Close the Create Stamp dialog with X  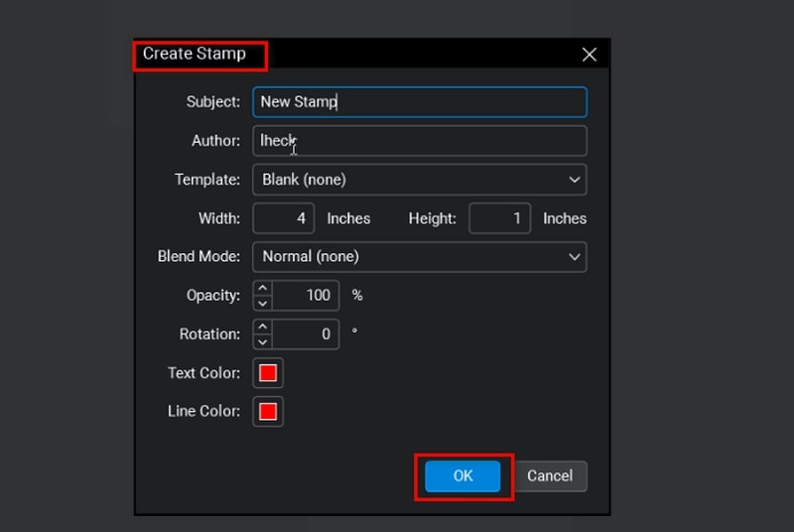pyautogui.click(x=589, y=55)
